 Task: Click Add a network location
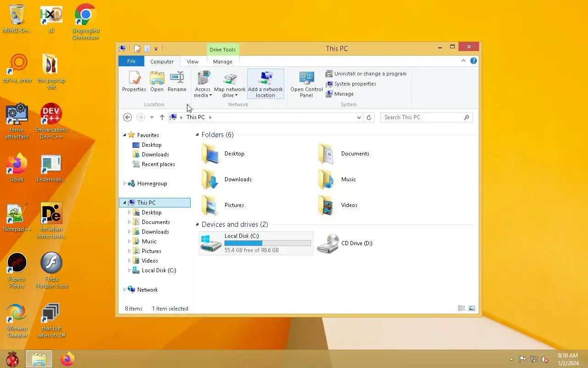click(x=266, y=84)
